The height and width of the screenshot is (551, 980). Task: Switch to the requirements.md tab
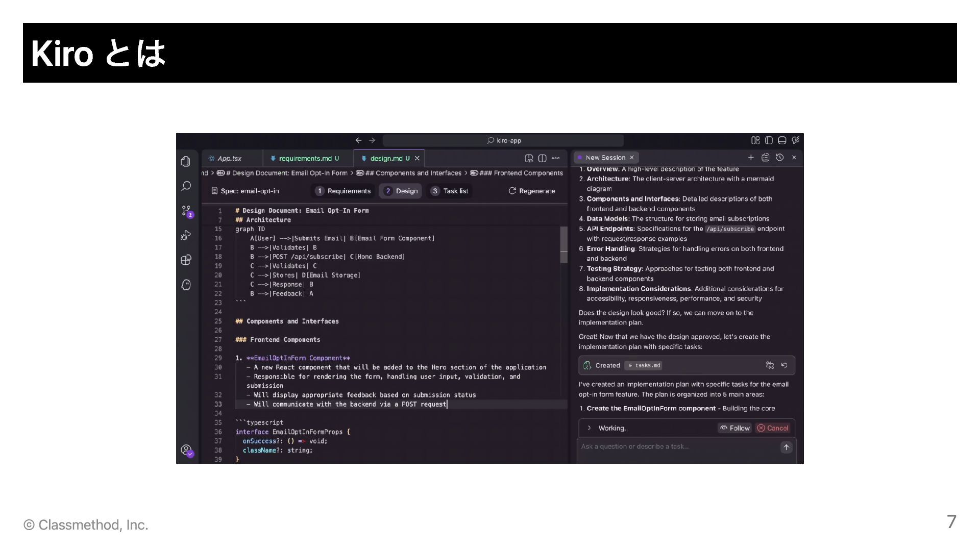click(308, 159)
